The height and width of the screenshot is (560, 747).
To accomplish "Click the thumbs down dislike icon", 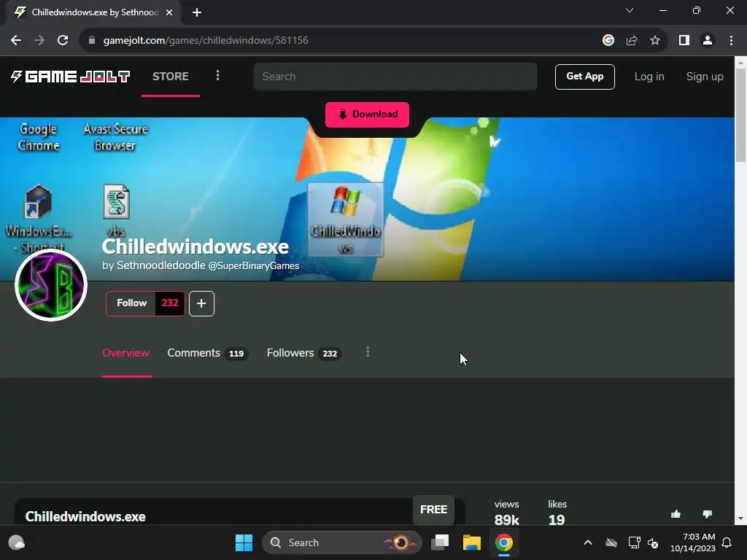I will tap(708, 514).
